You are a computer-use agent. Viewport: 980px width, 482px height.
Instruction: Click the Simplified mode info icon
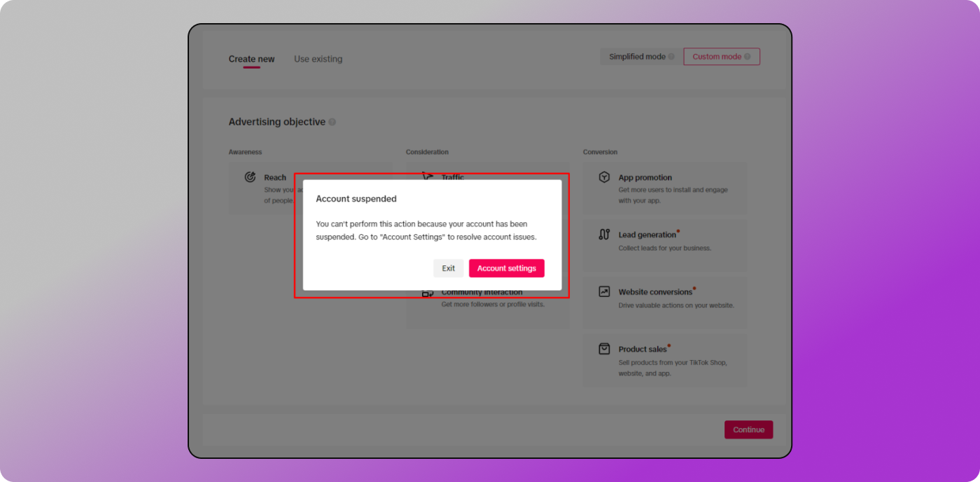coord(671,57)
